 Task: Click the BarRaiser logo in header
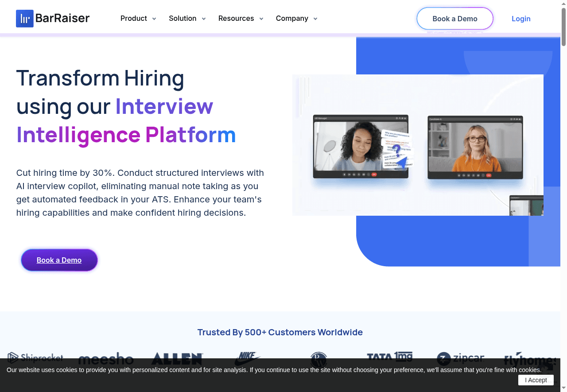[x=53, y=19]
